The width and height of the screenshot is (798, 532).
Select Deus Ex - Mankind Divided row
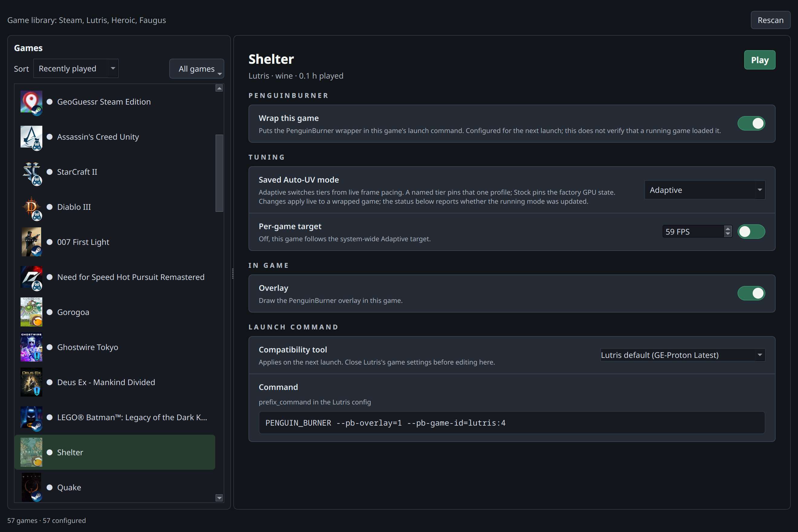tap(115, 382)
